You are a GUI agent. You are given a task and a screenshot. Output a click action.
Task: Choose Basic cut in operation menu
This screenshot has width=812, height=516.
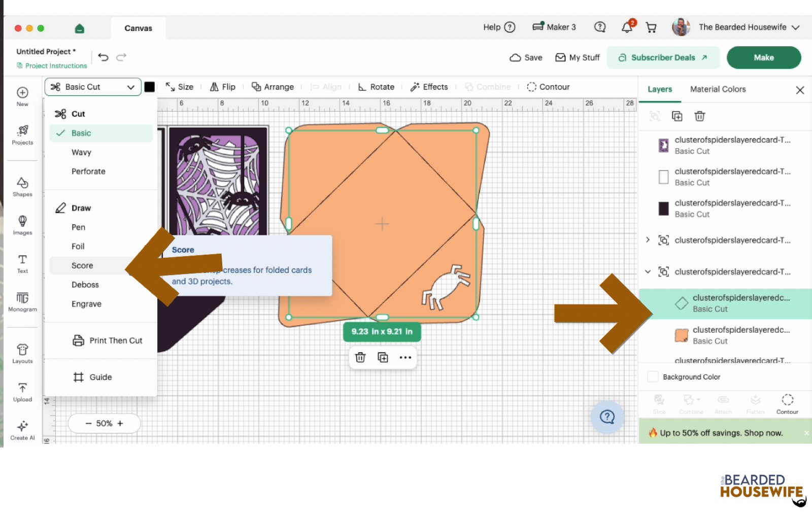coord(100,133)
